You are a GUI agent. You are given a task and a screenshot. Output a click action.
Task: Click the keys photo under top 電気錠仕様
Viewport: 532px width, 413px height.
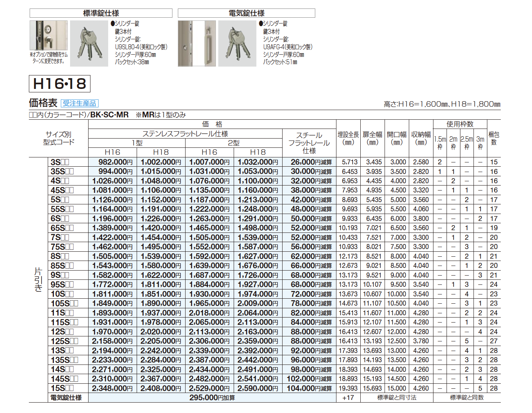237,43
